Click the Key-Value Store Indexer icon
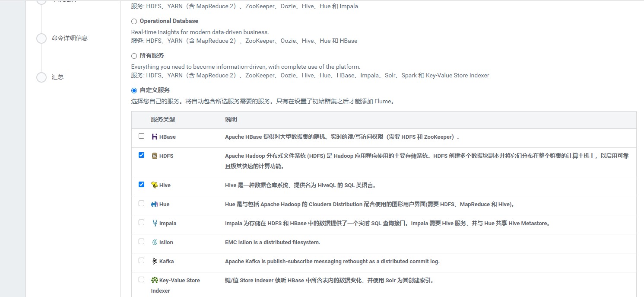Image resolution: width=644 pixels, height=297 pixels. point(155,280)
